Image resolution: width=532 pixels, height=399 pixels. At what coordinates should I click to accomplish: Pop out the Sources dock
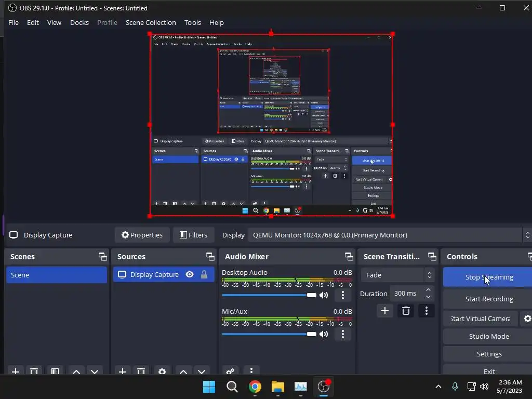[210, 257]
